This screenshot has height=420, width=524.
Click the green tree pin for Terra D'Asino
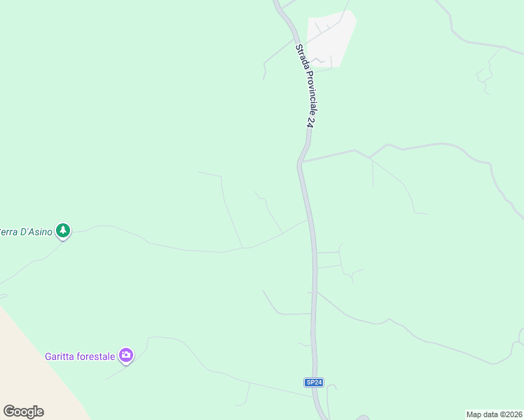pos(63,231)
